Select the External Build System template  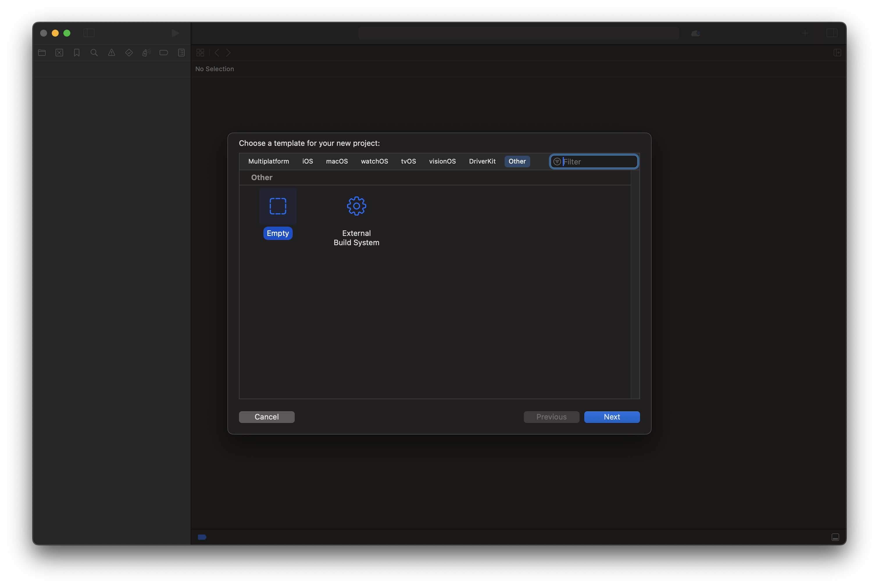coord(356,221)
